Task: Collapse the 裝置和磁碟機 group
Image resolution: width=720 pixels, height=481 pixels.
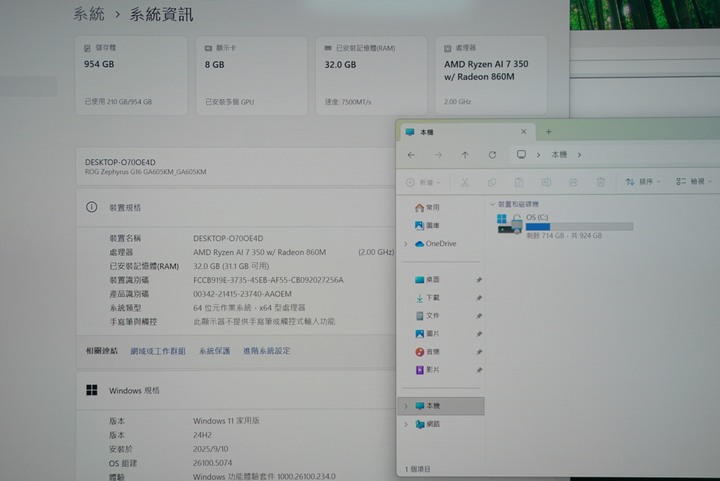Action: 492,204
